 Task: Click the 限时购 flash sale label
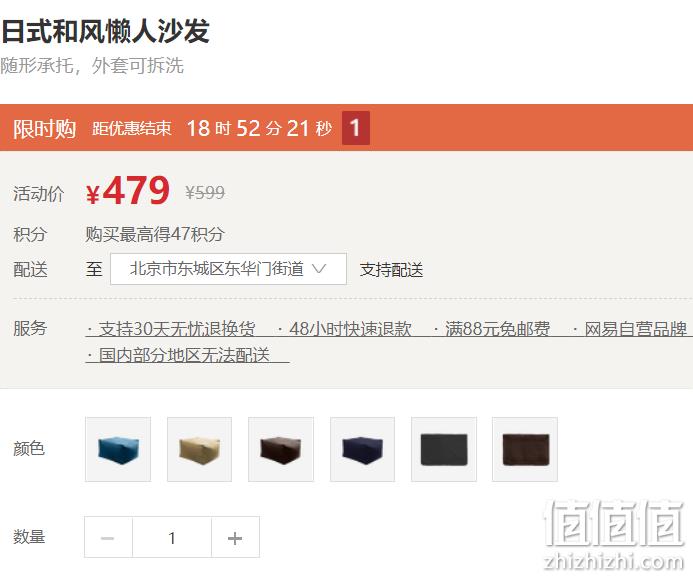point(44,129)
